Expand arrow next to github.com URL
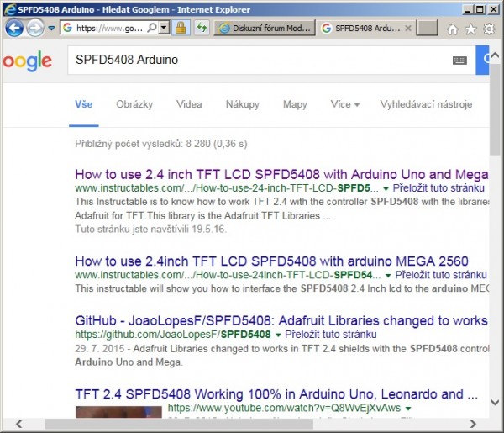 [278, 335]
